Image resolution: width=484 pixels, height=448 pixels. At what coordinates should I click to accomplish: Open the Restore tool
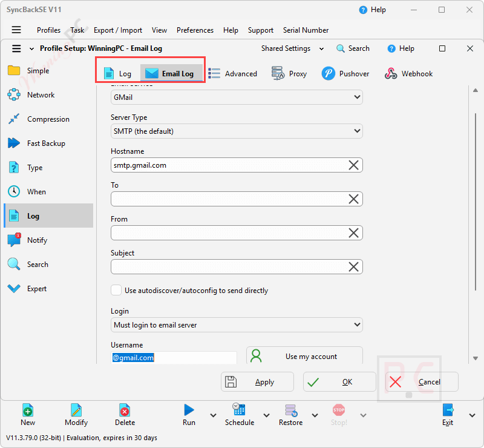pos(291,415)
